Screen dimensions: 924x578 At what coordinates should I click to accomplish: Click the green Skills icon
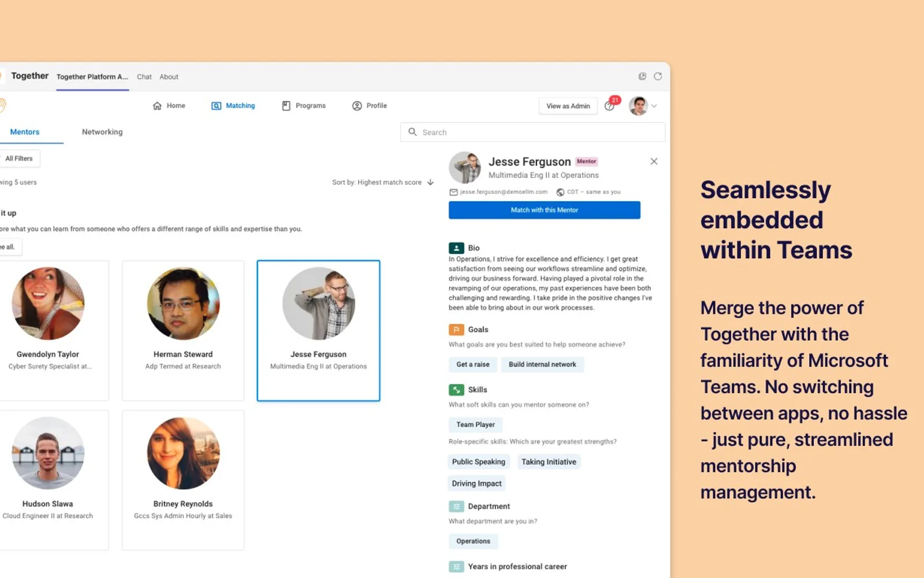tap(456, 390)
